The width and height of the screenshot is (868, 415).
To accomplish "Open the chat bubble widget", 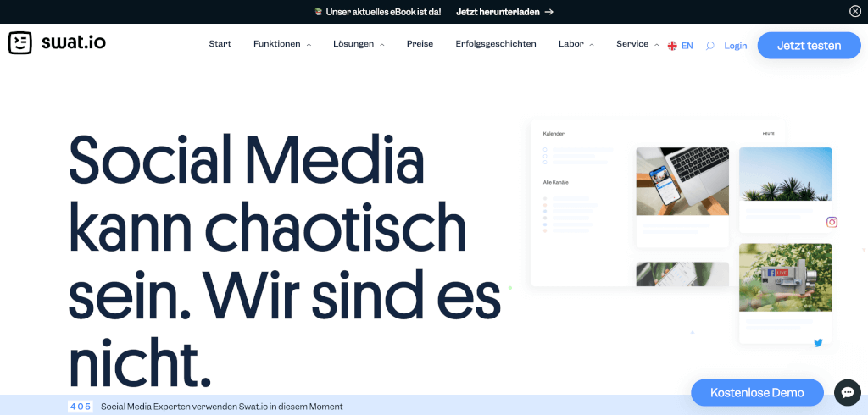I will (x=847, y=393).
